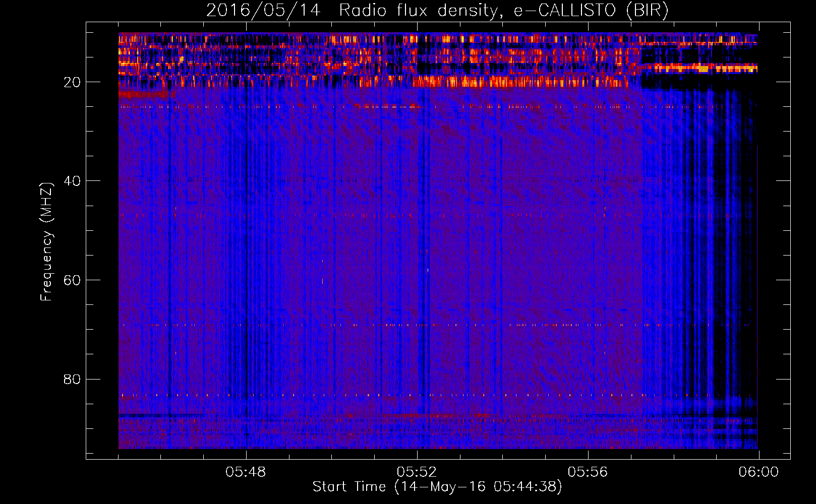Viewport: 816px width, 504px height.
Task: Click the plot title '2016/05/14 Radio flux density, e-CALLISTO (BIR)'
Action: click(x=437, y=10)
